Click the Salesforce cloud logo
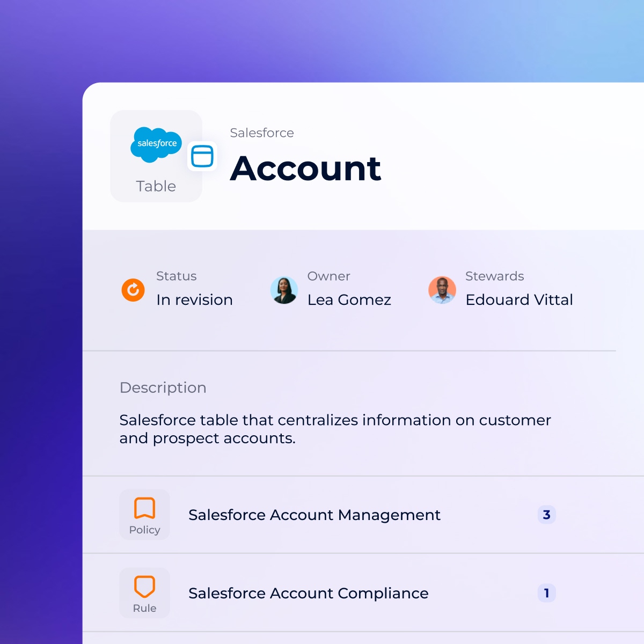The height and width of the screenshot is (644, 644). point(156,144)
